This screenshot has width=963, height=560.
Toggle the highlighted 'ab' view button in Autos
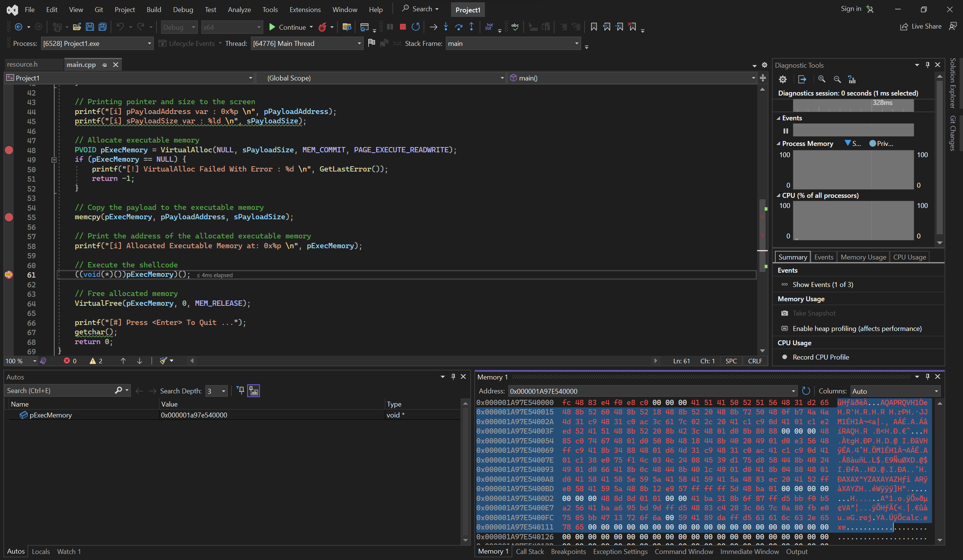[x=254, y=391]
